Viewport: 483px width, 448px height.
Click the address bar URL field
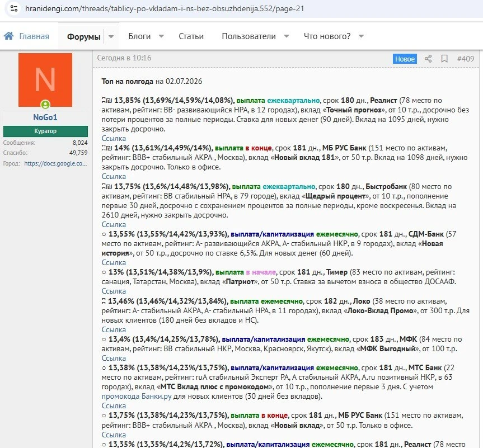tap(165, 8)
